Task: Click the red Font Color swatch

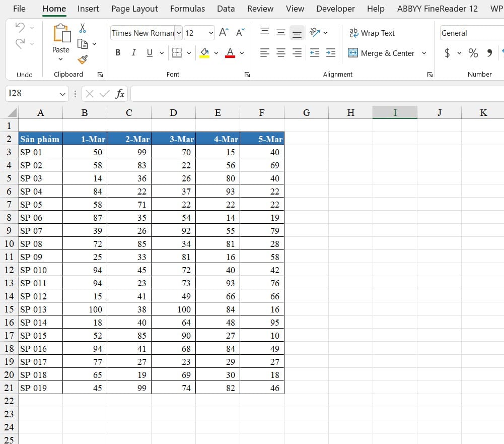Action: (230, 56)
